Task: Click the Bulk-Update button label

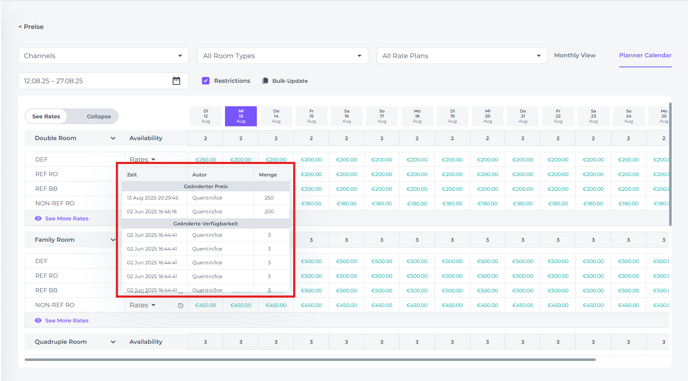Action: pyautogui.click(x=290, y=81)
